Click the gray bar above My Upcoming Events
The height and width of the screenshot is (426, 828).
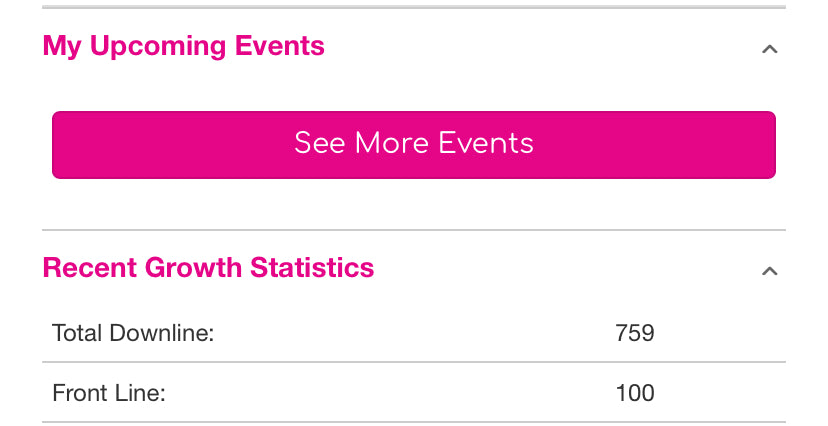pyautogui.click(x=414, y=8)
